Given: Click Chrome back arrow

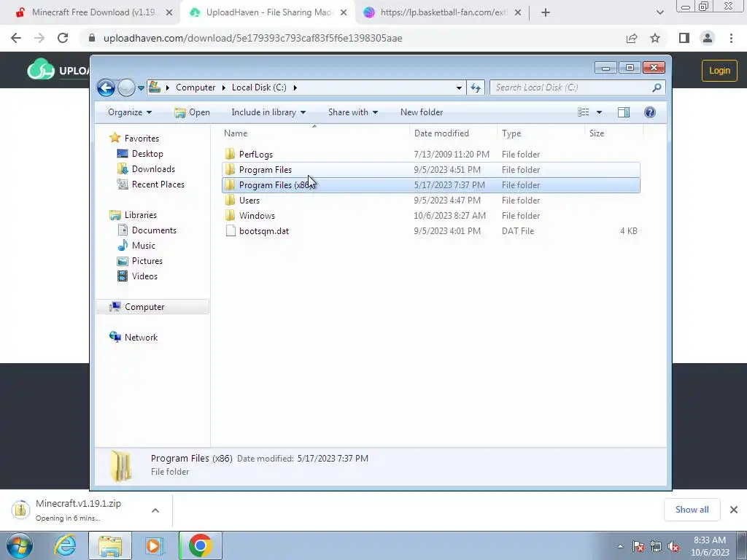Looking at the screenshot, I should pyautogui.click(x=16, y=38).
